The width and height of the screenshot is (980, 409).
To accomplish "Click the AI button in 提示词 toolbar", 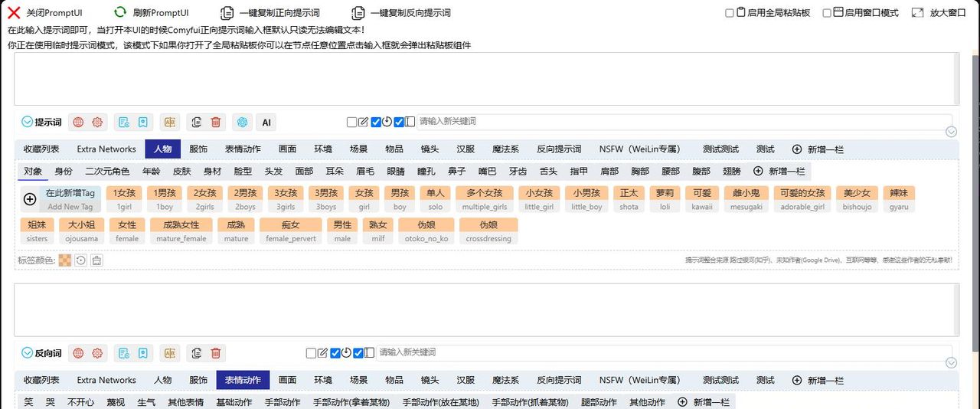I will (266, 122).
